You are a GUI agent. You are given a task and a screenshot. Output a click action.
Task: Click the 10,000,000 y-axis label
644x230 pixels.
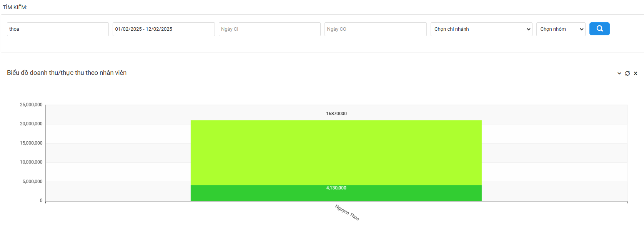[x=31, y=162]
